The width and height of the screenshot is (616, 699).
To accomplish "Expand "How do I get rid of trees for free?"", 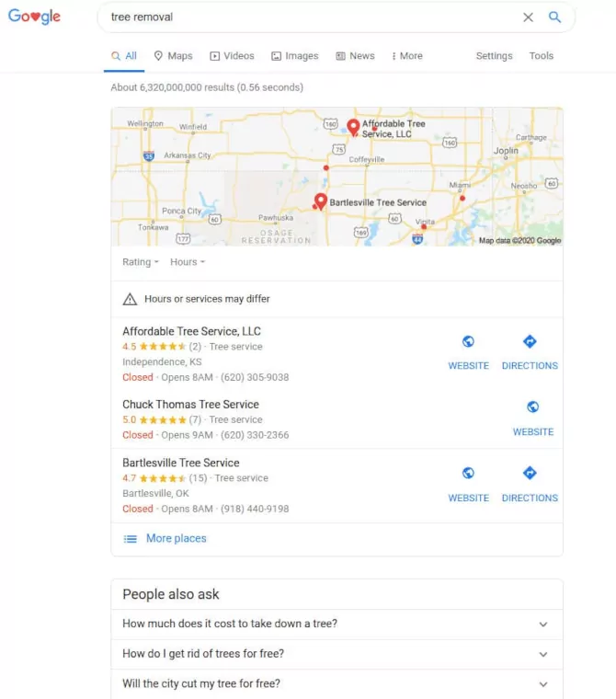I will point(337,654).
